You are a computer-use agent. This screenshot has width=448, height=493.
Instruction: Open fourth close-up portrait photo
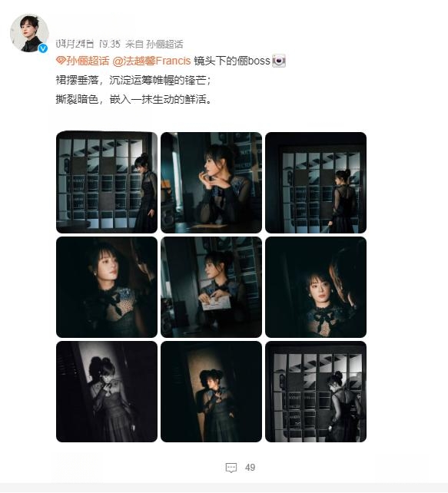(107, 287)
